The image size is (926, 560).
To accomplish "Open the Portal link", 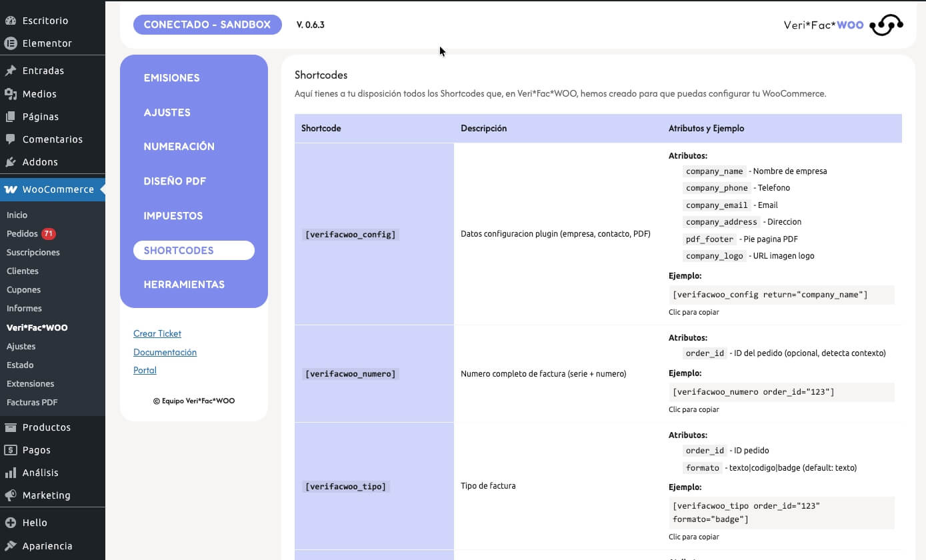I will coord(145,370).
